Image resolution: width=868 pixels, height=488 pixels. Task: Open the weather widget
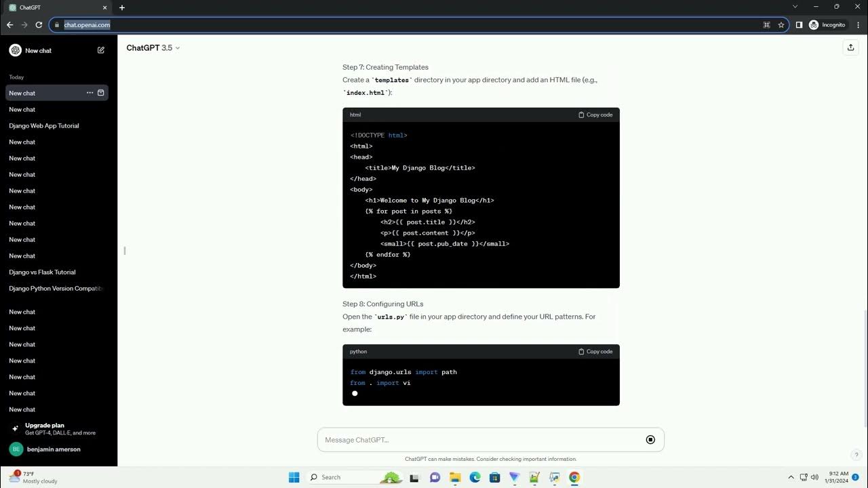pyautogui.click(x=33, y=477)
